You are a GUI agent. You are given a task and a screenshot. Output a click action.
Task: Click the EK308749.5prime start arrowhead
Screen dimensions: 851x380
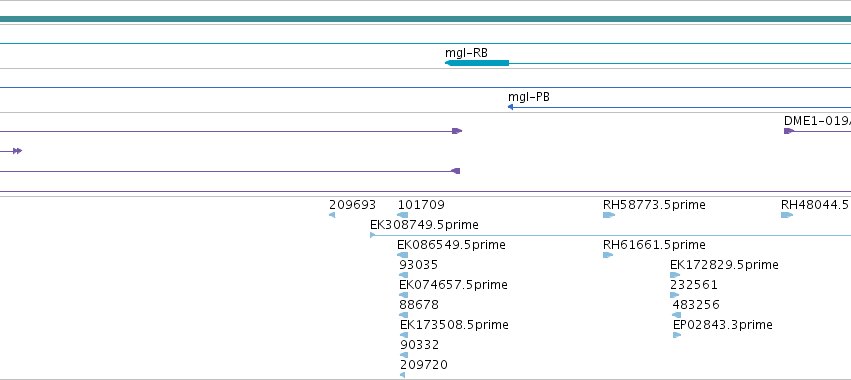(x=373, y=235)
